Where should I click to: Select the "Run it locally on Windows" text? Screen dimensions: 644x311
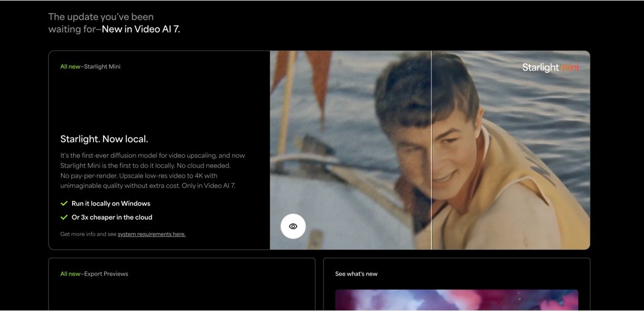click(x=111, y=203)
